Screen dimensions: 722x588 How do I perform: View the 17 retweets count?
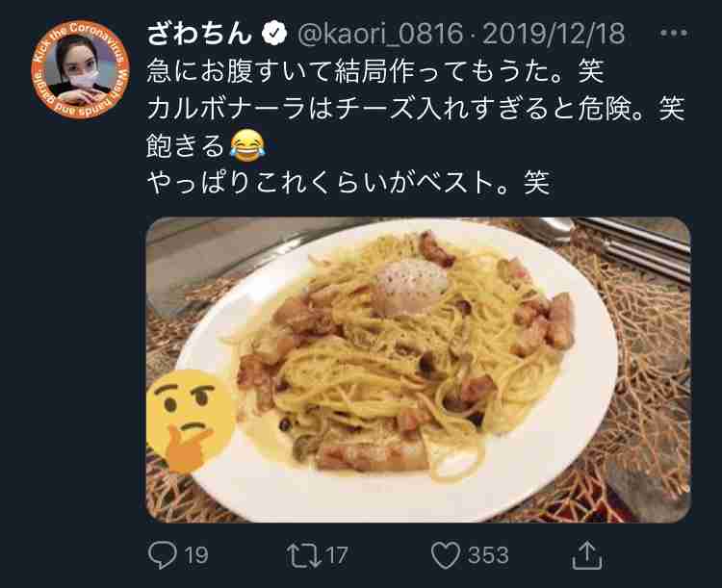(337, 555)
